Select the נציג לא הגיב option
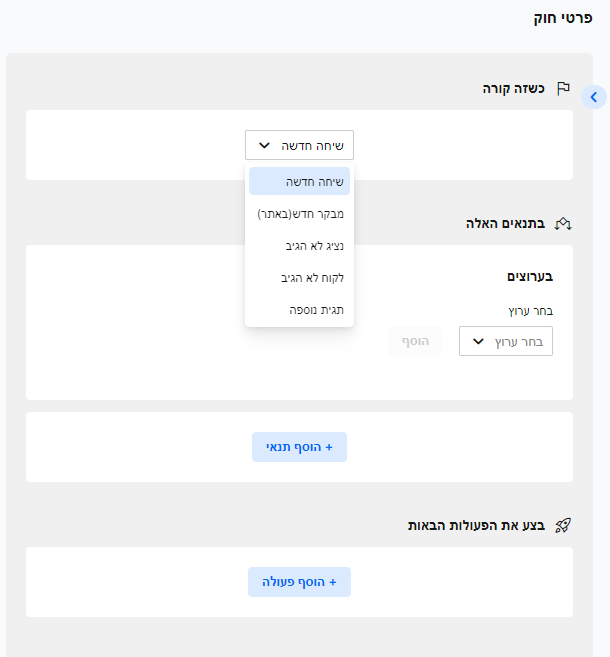610x657 pixels. point(299,246)
